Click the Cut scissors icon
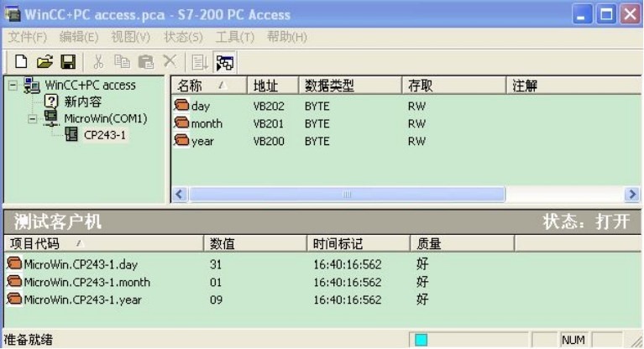 (x=97, y=62)
